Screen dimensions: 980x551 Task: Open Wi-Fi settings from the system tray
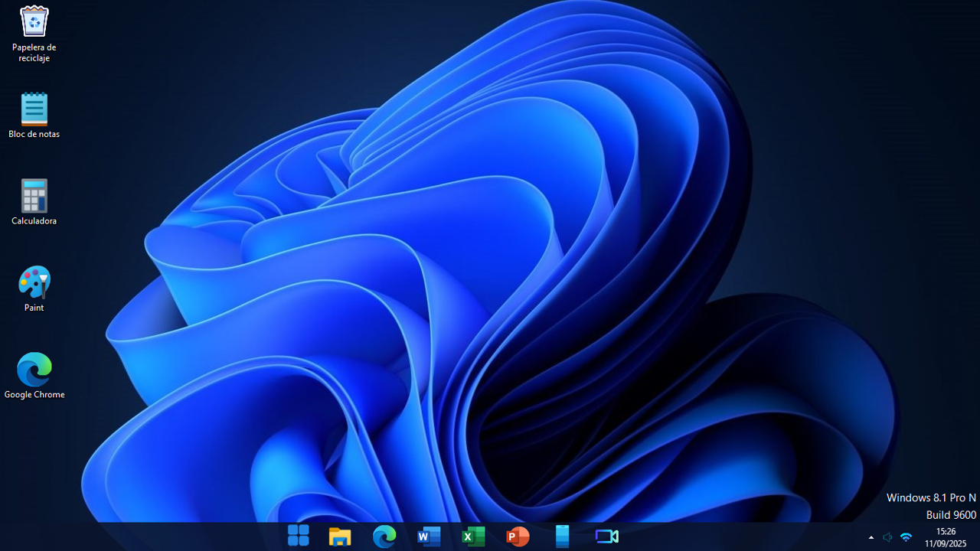tap(906, 536)
